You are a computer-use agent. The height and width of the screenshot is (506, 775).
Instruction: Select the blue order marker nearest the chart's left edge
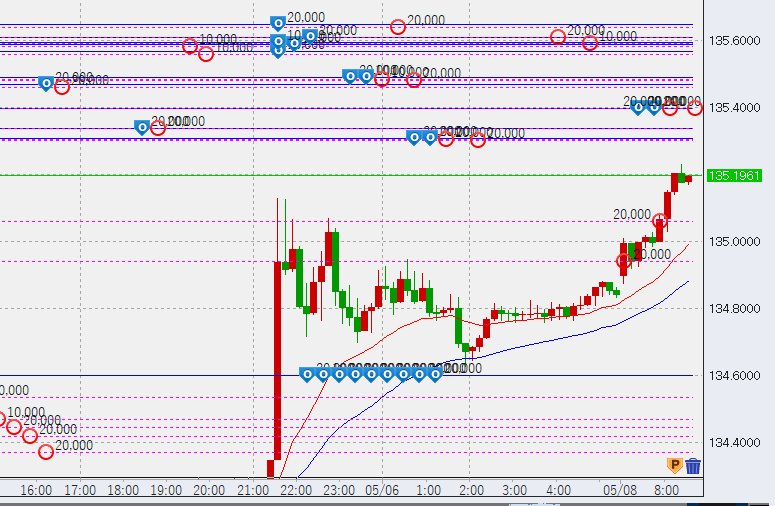[x=46, y=83]
